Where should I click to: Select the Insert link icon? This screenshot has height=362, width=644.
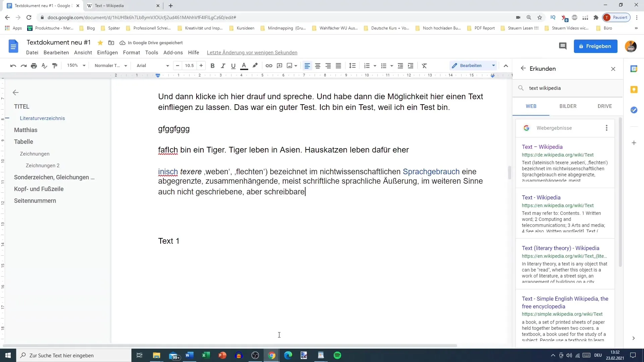coord(269,65)
